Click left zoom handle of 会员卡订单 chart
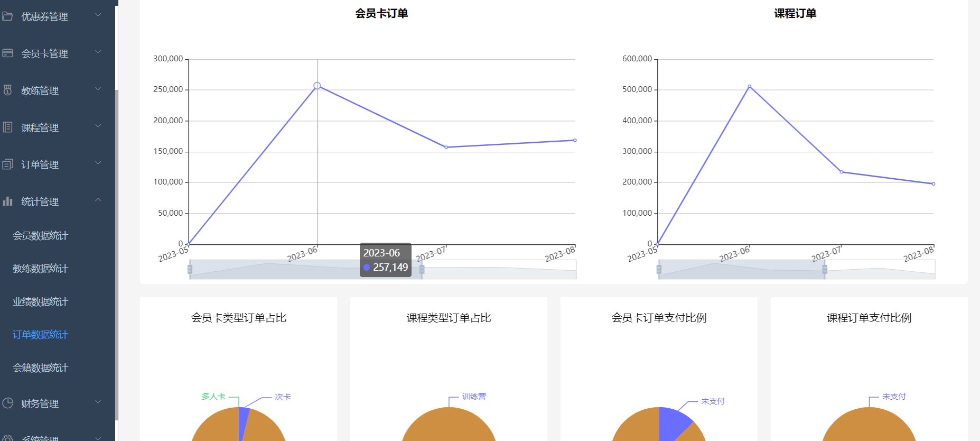 click(x=190, y=270)
